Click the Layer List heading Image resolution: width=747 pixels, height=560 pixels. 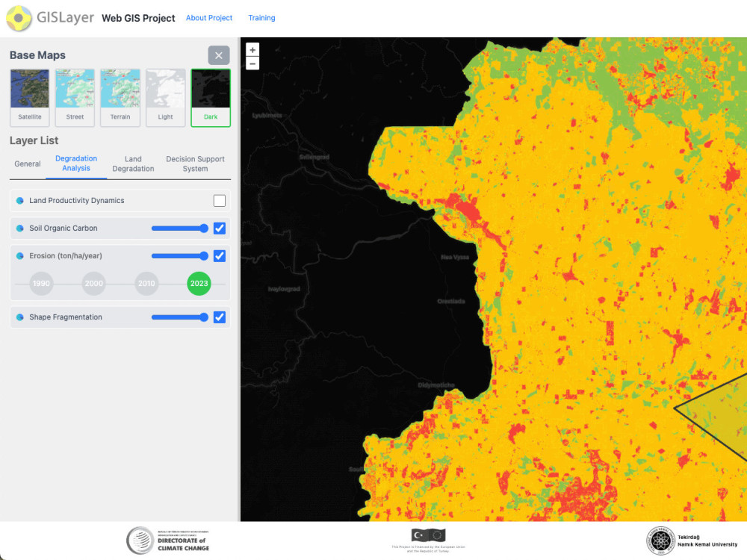click(34, 140)
